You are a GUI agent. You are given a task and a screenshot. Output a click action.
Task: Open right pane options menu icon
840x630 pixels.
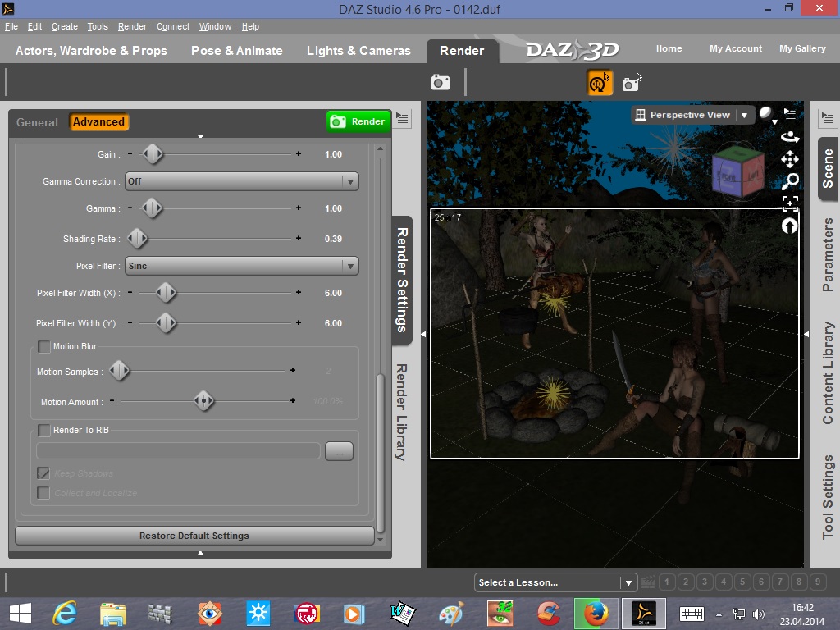click(x=828, y=118)
